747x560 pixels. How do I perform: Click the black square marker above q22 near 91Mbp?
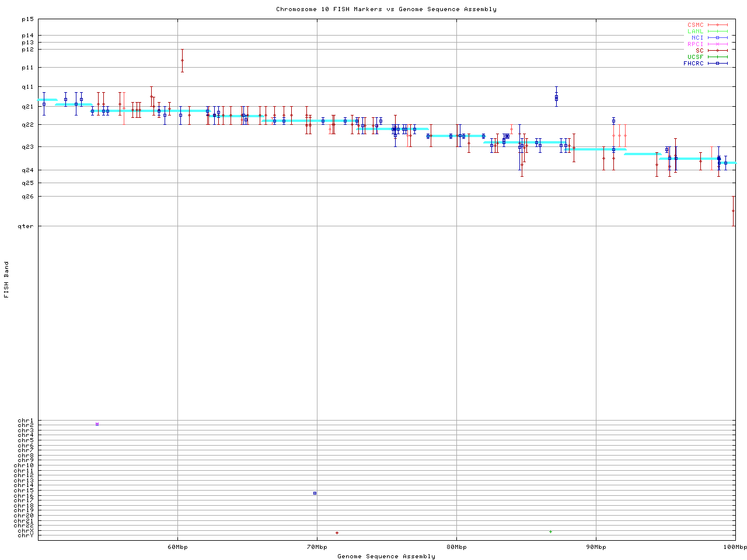click(x=613, y=121)
